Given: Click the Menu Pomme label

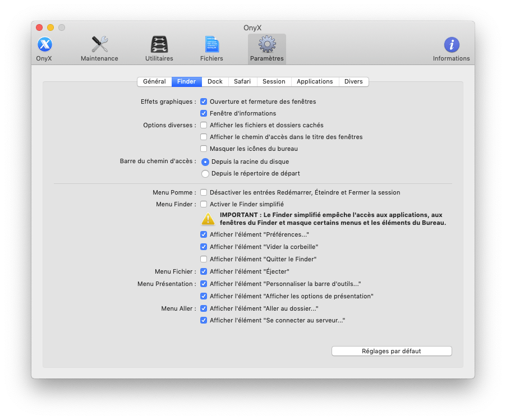Looking at the screenshot, I should coord(174,192).
